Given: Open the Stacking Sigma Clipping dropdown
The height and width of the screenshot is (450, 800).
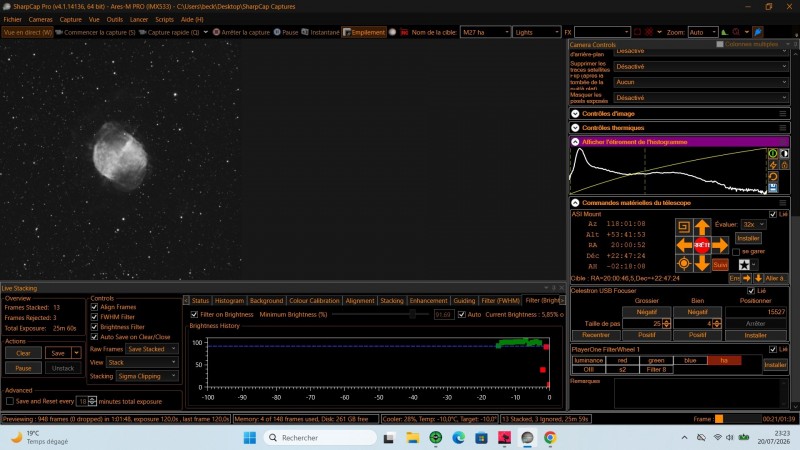Looking at the screenshot, I should pyautogui.click(x=147, y=376).
